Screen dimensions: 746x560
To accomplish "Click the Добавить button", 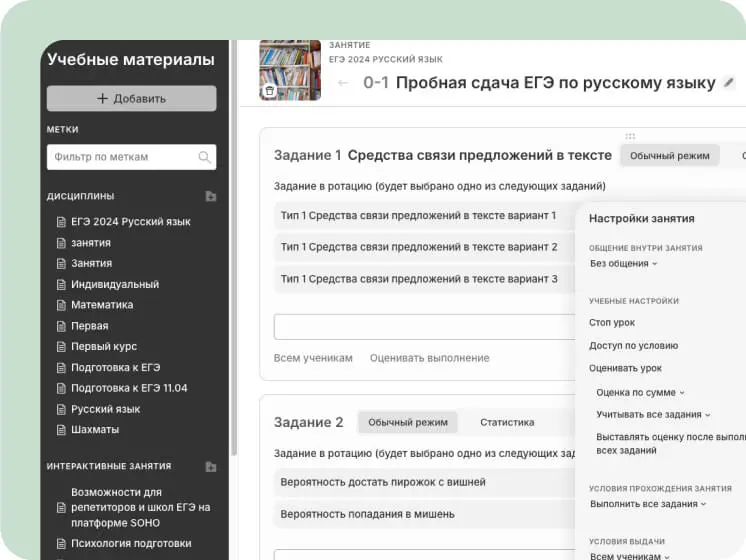I will pos(131,98).
